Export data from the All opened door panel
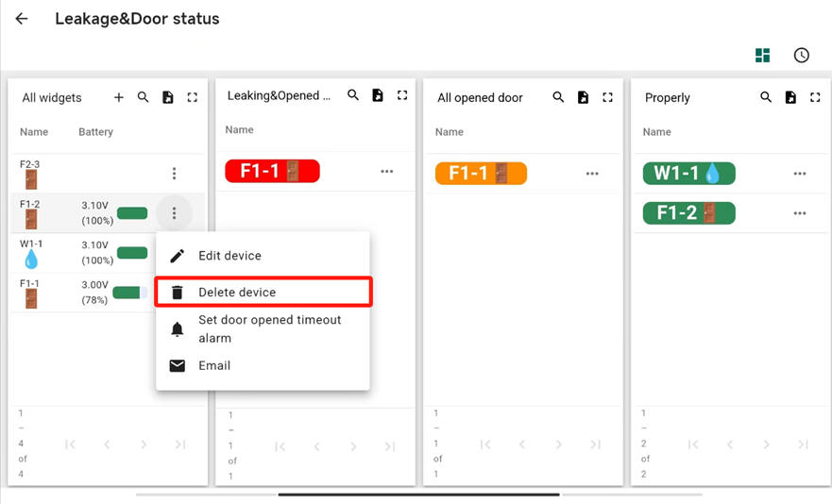The image size is (832, 504). (583, 97)
